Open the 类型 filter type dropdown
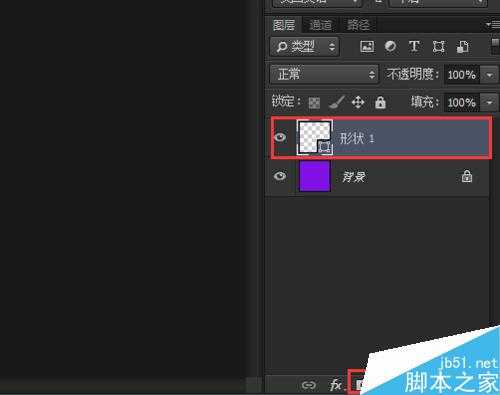Image resolution: width=500 pixels, height=395 pixels. pos(305,47)
